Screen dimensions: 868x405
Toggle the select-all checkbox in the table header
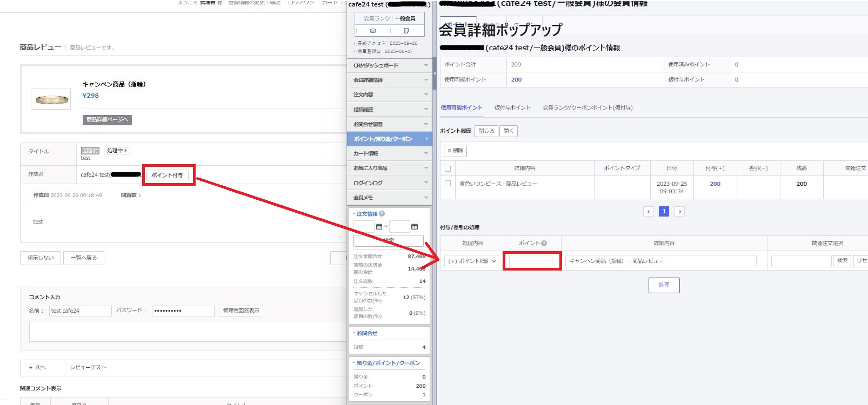tap(448, 168)
